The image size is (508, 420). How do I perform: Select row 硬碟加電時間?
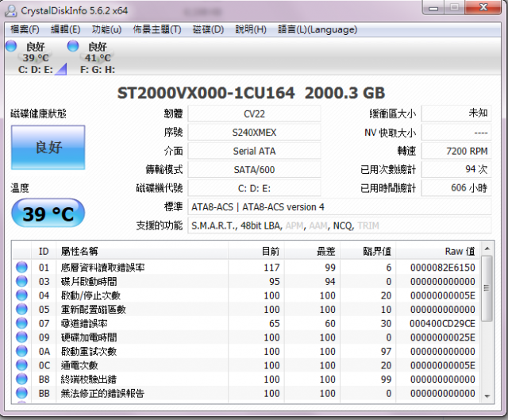pos(246,337)
